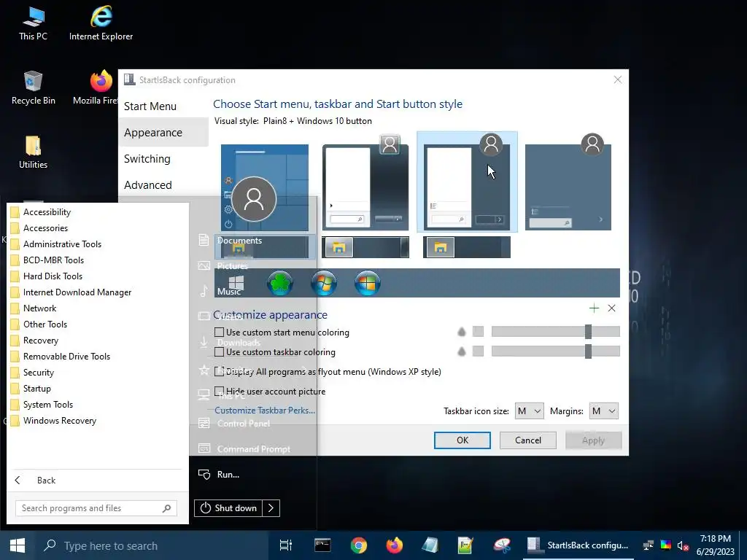Click taskbar color opacity slider
747x560 pixels.
[x=555, y=351]
